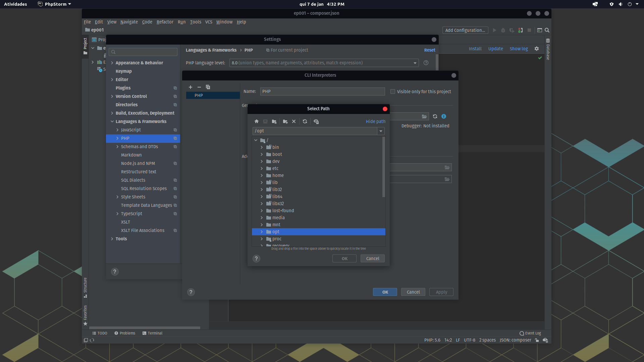Viewport: 644px width, 362px height.
Task: Enable Visible only for this project
Action: click(x=393, y=92)
